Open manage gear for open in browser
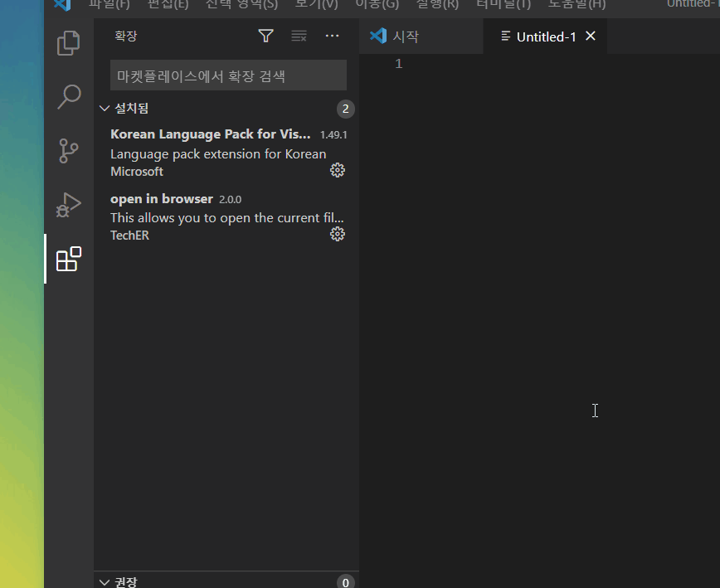Image resolution: width=720 pixels, height=588 pixels. [x=338, y=234]
